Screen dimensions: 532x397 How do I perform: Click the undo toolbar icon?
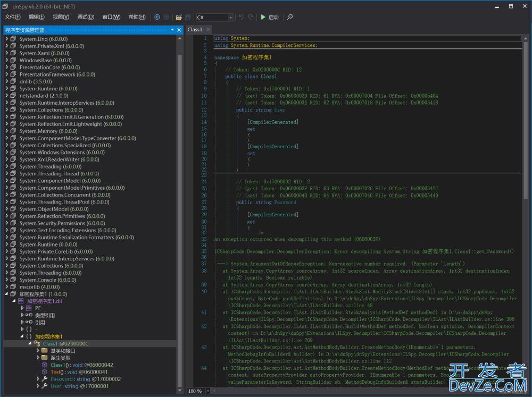pyautogui.click(x=242, y=17)
